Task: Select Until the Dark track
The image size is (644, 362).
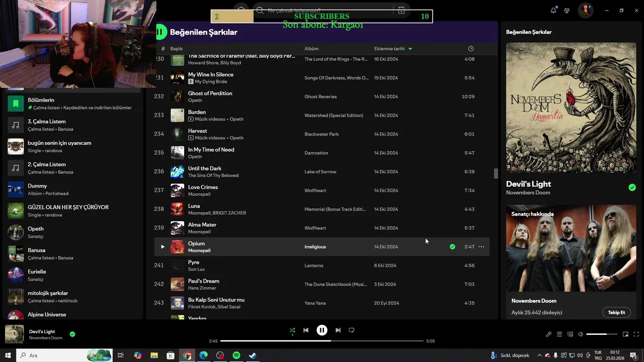Action: (x=321, y=171)
